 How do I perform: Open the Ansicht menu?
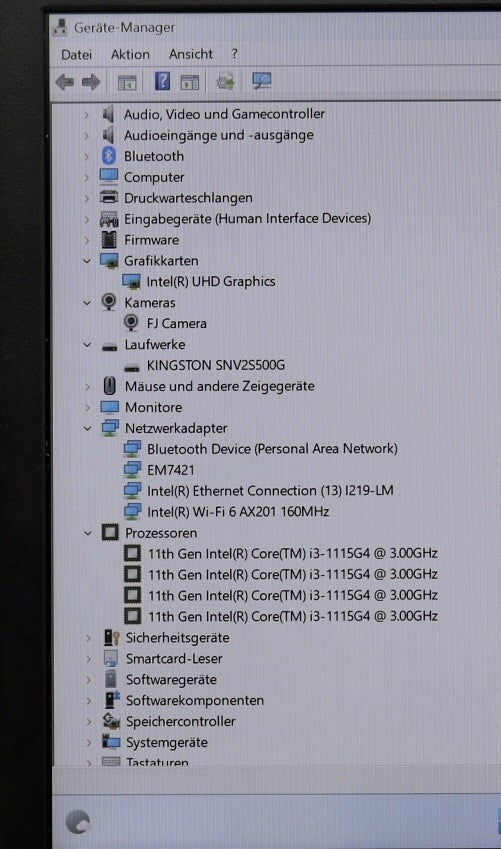191,54
